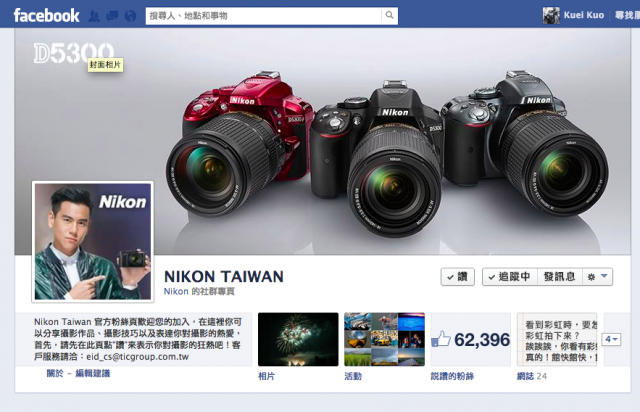This screenshot has height=412, width=640.
Task: Click the 編輯建議 suggest edits link
Action: pyautogui.click(x=93, y=373)
